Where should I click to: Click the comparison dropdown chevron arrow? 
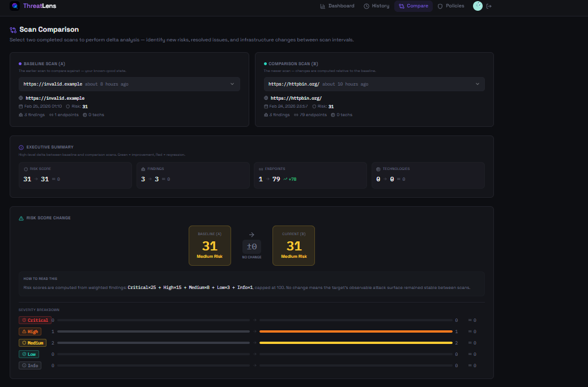pyautogui.click(x=478, y=84)
